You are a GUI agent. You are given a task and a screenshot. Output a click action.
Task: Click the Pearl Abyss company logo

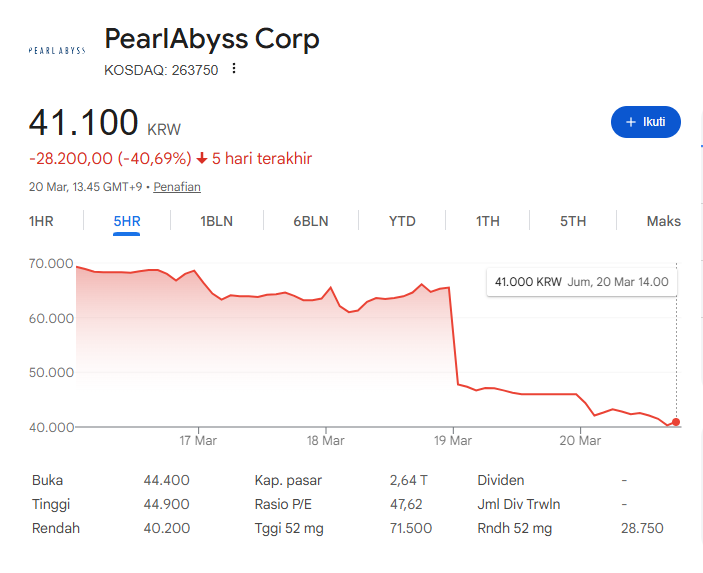57,49
